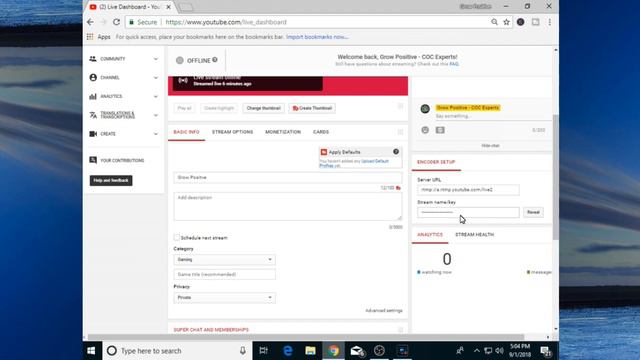Click the browser back arrow

pyautogui.click(x=90, y=22)
